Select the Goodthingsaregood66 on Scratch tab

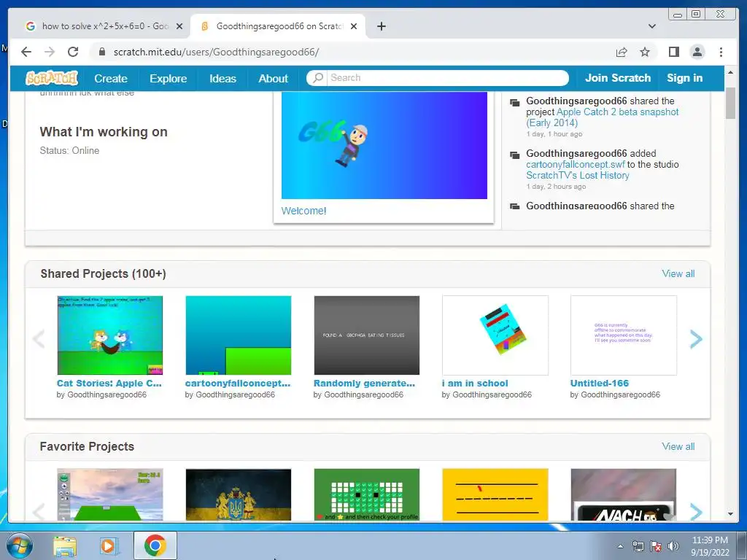[x=277, y=26]
